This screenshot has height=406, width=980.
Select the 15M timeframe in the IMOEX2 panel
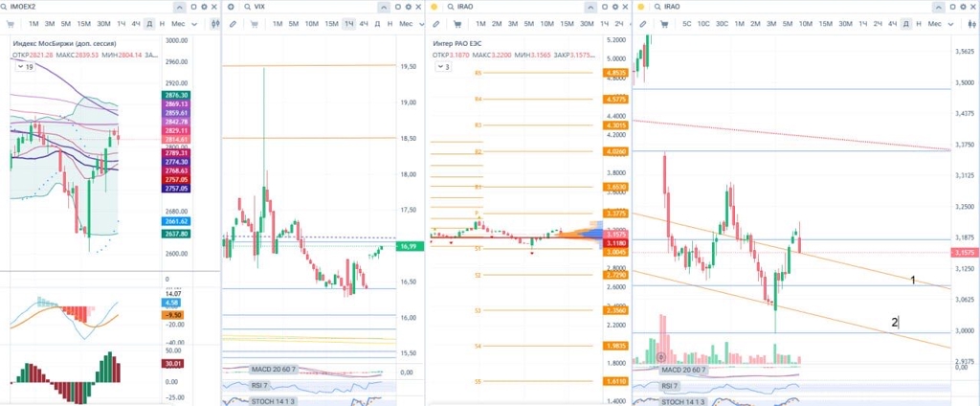pos(83,23)
